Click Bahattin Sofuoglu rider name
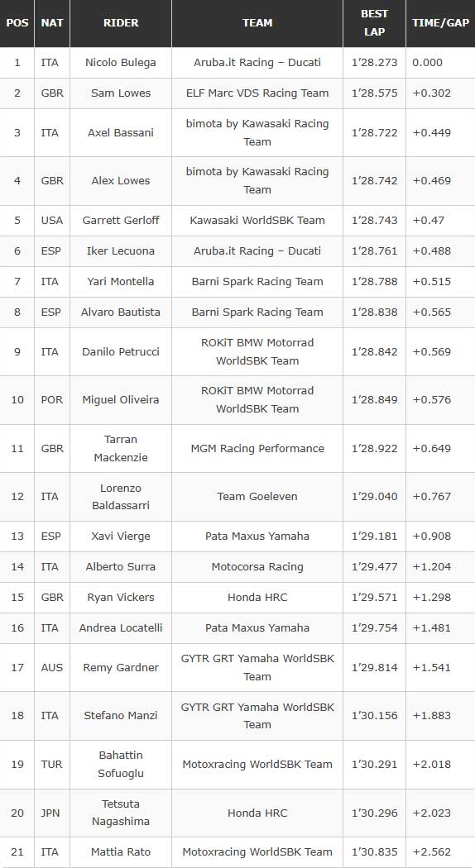Image resolution: width=475 pixels, height=868 pixels. pos(120,764)
